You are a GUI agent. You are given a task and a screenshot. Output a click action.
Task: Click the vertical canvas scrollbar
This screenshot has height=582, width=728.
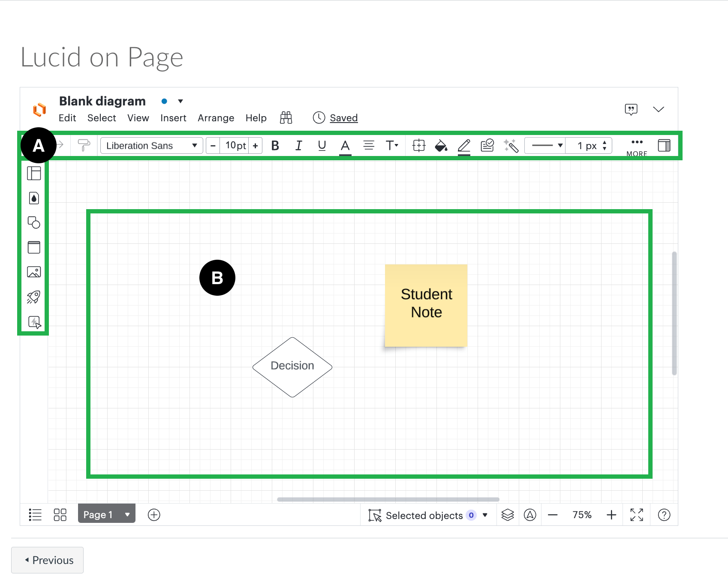674,313
